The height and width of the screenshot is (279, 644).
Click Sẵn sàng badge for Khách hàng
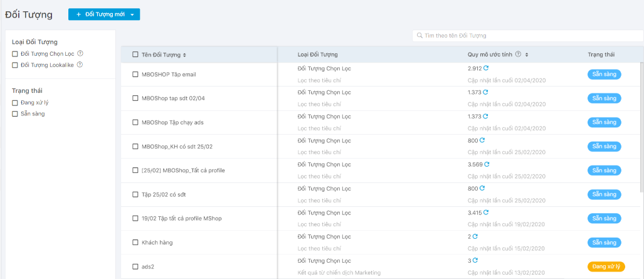point(604,243)
